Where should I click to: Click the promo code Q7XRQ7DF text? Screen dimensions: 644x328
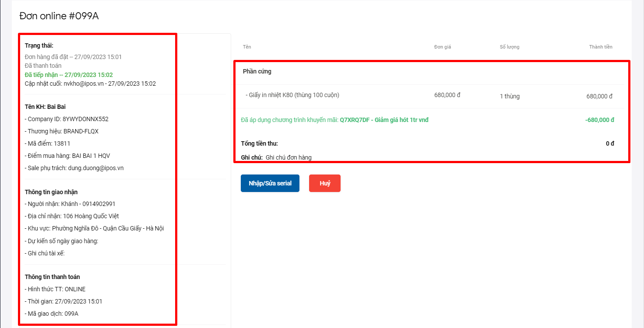point(354,120)
